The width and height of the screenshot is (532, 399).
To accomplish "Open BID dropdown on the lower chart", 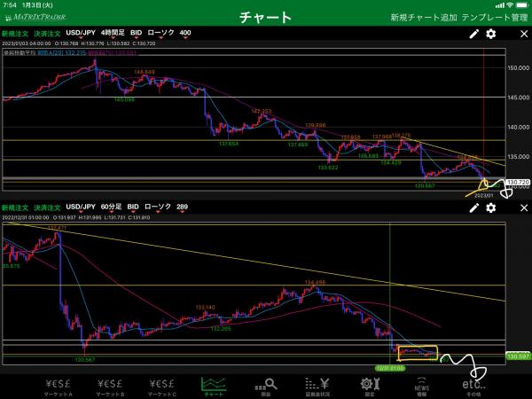I will coord(133,207).
